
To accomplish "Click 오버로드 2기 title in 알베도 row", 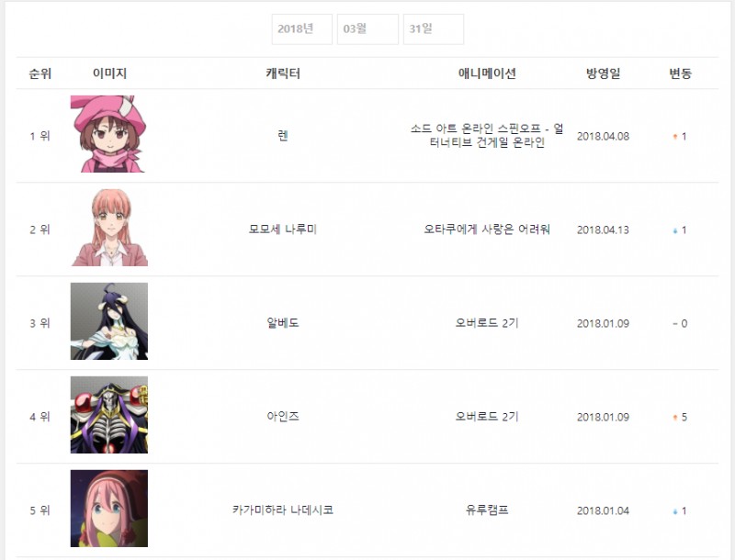I will click(487, 323).
